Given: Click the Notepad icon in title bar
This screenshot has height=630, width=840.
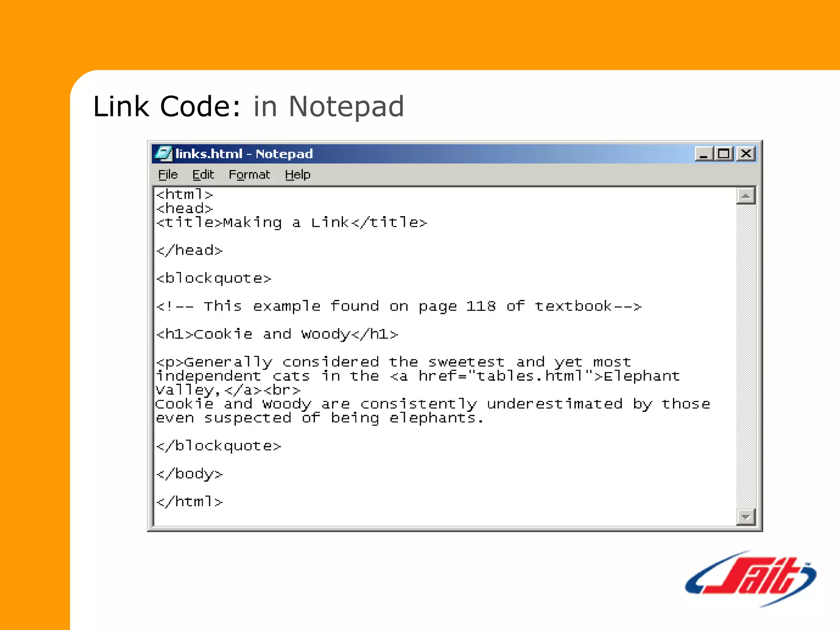Looking at the screenshot, I should 164,154.
